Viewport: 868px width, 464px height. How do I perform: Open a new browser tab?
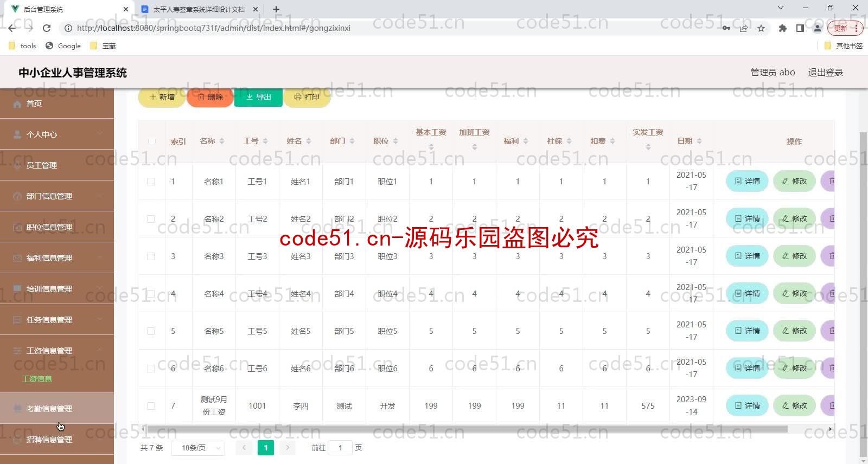click(x=276, y=9)
